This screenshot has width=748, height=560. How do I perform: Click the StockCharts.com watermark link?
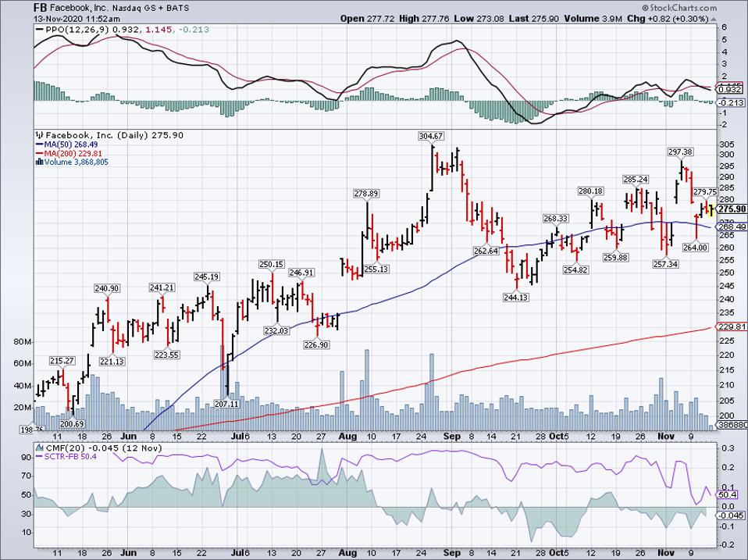(682, 8)
